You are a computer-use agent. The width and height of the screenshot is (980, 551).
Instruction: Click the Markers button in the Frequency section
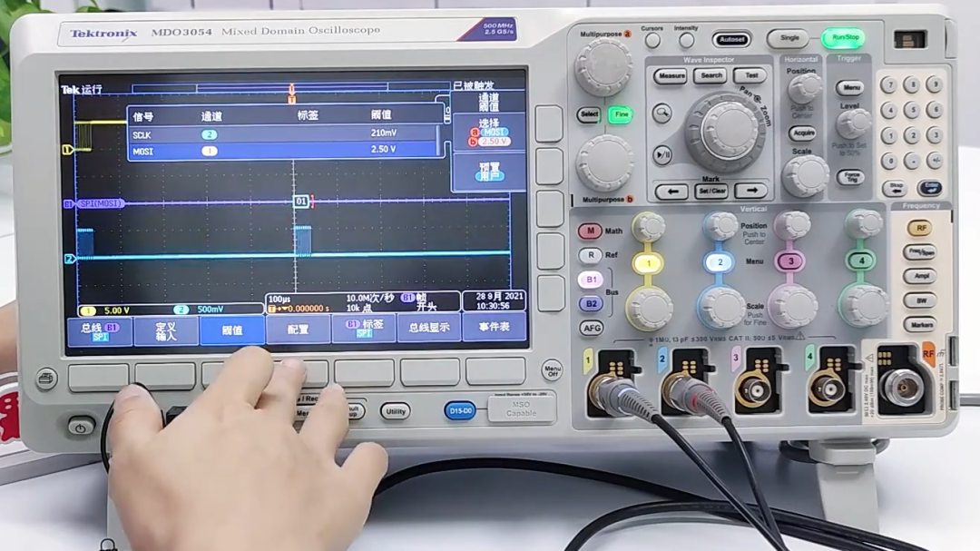coord(920,325)
